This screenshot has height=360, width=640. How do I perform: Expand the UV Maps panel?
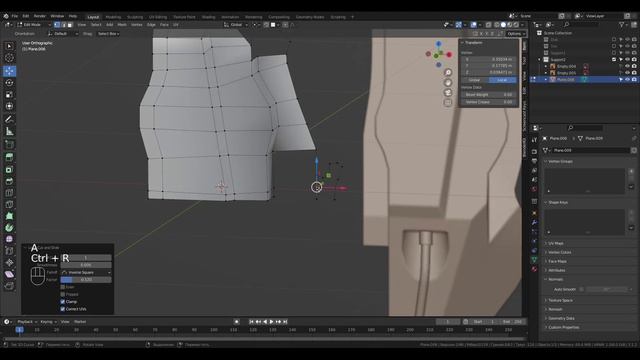(x=556, y=243)
